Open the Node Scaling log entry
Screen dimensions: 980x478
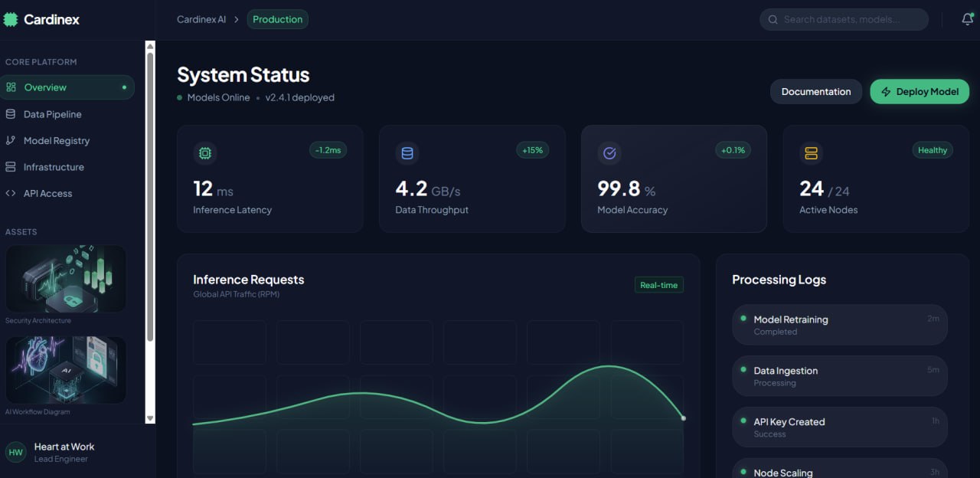pyautogui.click(x=840, y=468)
